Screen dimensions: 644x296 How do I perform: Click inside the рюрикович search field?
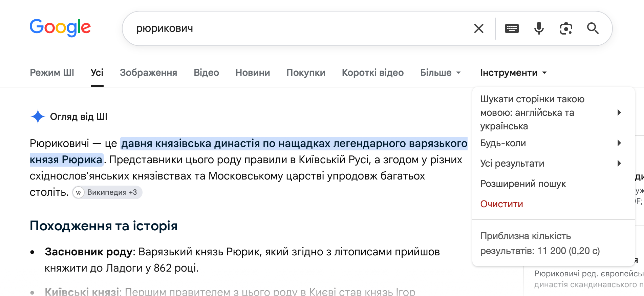point(298,28)
